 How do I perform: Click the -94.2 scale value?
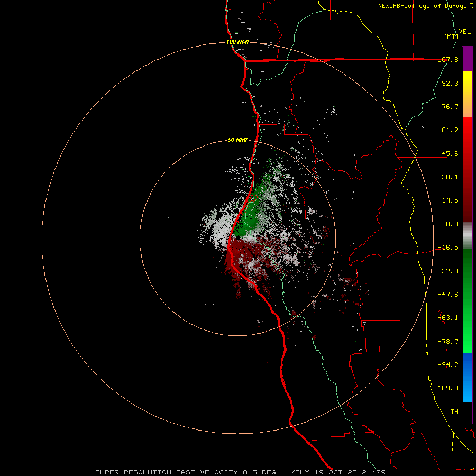coord(448,365)
